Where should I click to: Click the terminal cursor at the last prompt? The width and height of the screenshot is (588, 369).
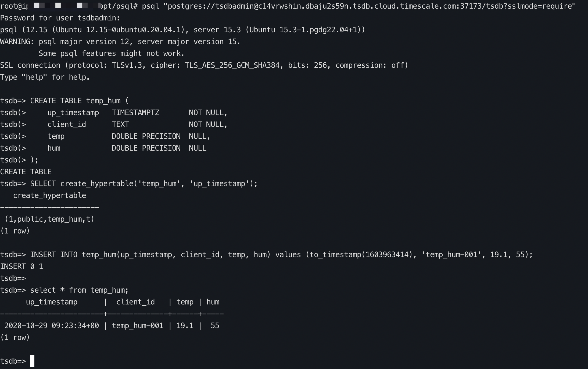coord(32,361)
